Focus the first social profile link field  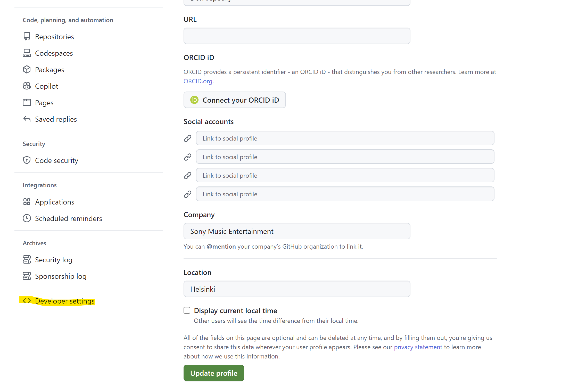345,138
